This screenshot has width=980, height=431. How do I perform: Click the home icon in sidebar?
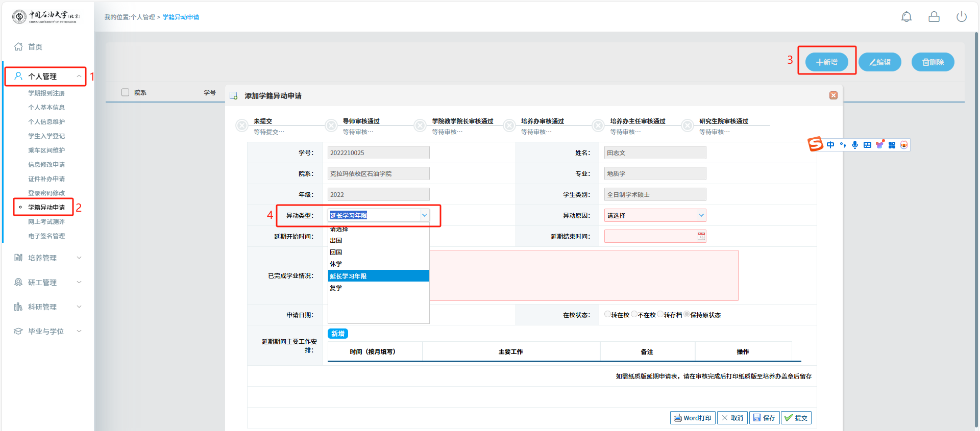(x=18, y=47)
